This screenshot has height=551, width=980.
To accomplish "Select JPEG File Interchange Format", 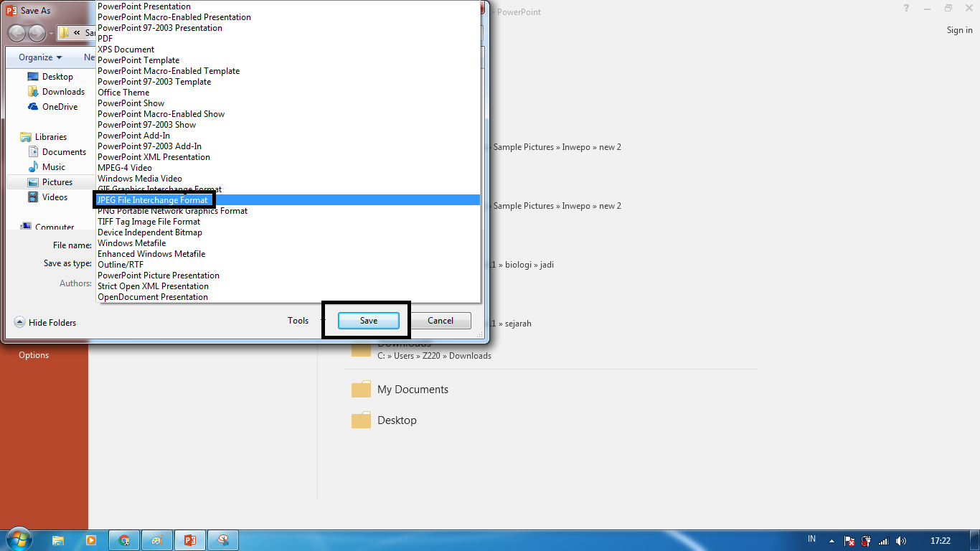I will point(288,200).
